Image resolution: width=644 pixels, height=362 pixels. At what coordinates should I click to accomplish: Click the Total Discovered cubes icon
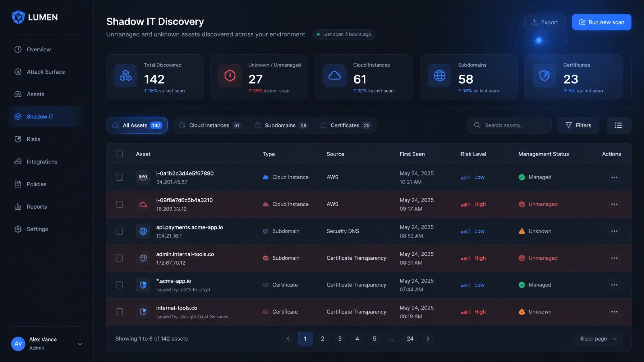(x=125, y=76)
